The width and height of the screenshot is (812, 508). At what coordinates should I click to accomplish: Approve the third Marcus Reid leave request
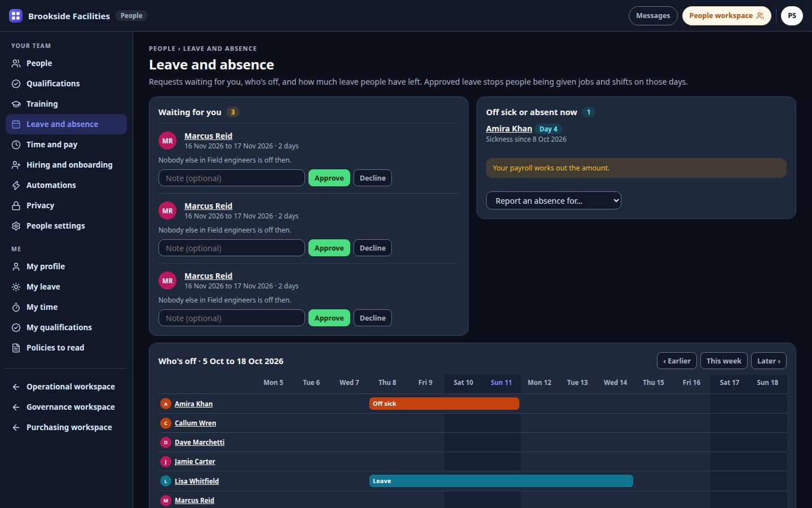click(329, 318)
